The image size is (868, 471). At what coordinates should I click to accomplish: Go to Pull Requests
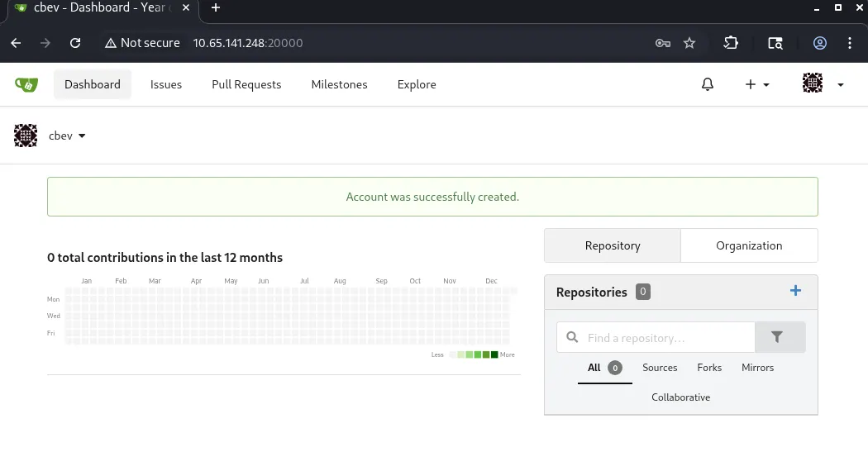click(x=246, y=84)
